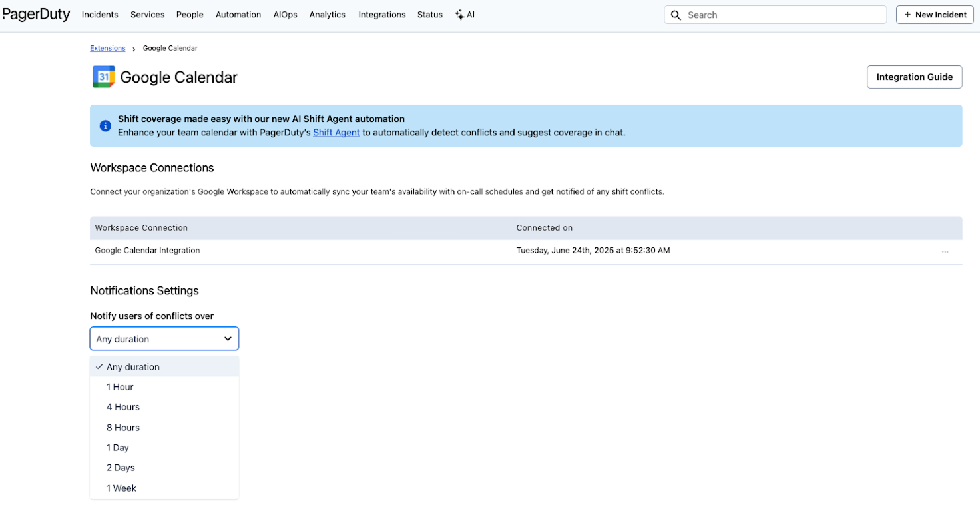Click the Google Calendar logo icon
Image resolution: width=980 pixels, height=521 pixels.
point(103,77)
